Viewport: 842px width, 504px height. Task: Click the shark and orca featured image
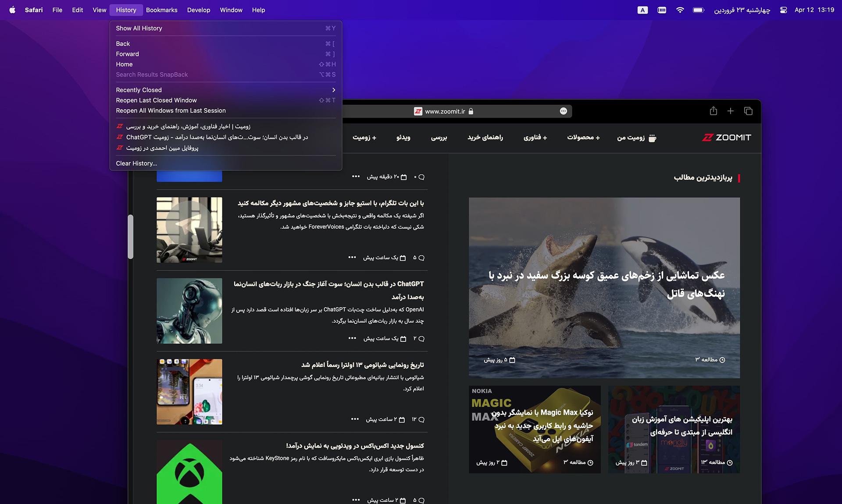(604, 287)
